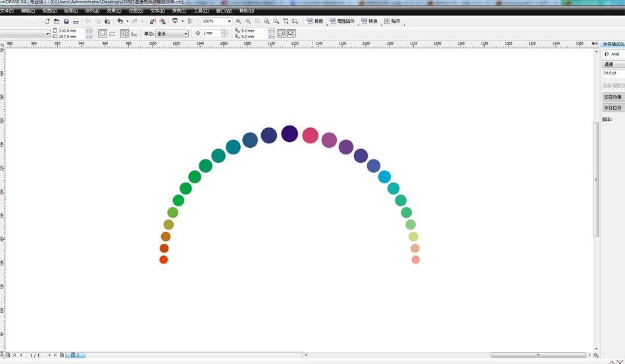Open the 文本 menu
This screenshot has height=364, width=625.
pos(157,11)
